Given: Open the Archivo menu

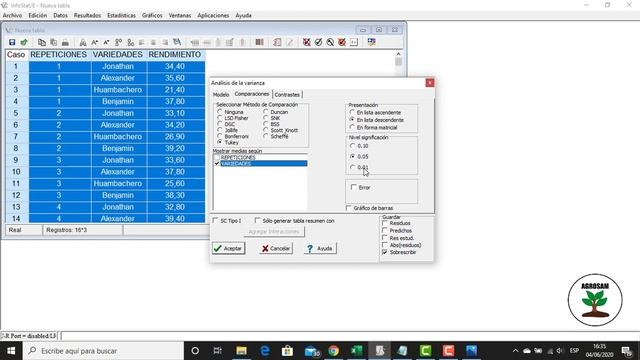Looking at the screenshot, I should point(12,16).
